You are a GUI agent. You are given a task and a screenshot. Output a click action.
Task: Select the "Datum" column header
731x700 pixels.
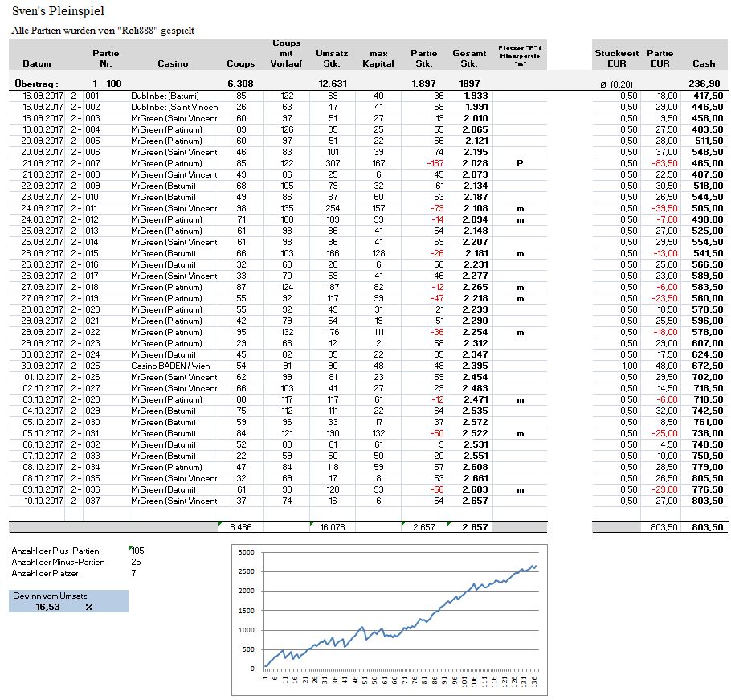pos(37,63)
